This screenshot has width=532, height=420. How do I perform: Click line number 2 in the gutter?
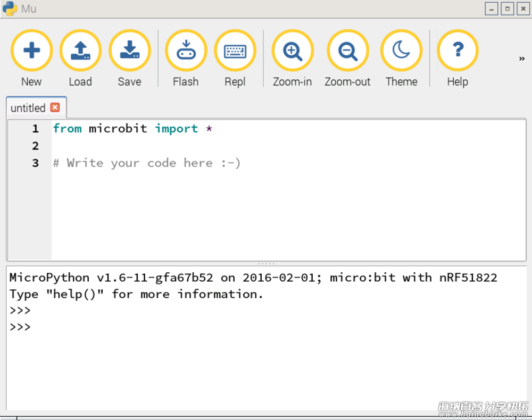pos(35,146)
